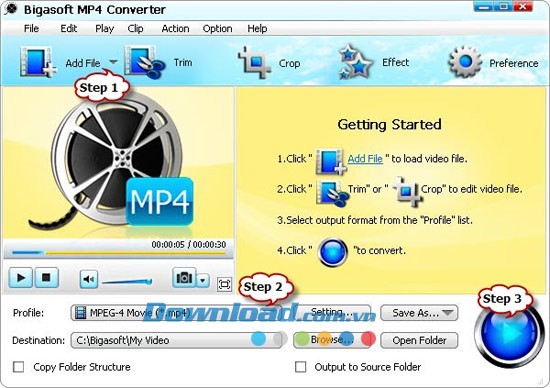Image resolution: width=550 pixels, height=388 pixels.
Task: Open Preference gear icon
Action: (x=465, y=62)
